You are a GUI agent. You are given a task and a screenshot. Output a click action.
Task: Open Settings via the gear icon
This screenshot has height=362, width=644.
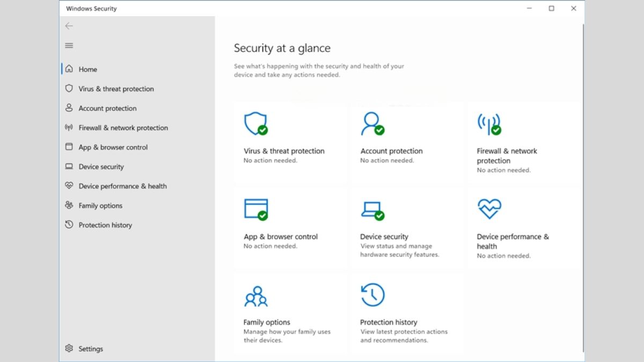[69, 349]
